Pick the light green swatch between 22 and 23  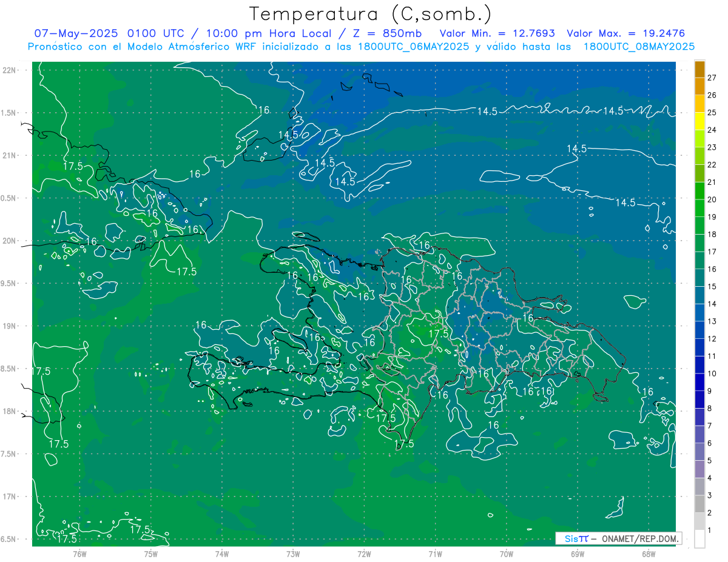[x=699, y=156]
